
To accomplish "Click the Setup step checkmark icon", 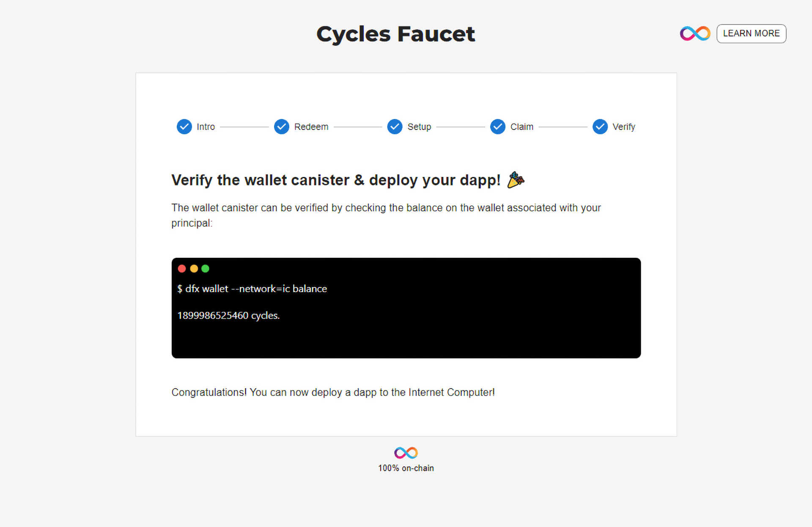I will click(x=394, y=126).
